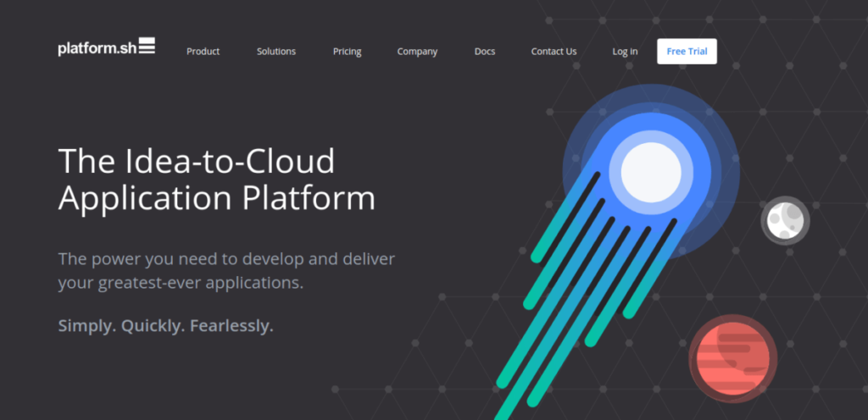Screen dimensions: 868x420
Task: Go to the Pricing page
Action: (347, 52)
